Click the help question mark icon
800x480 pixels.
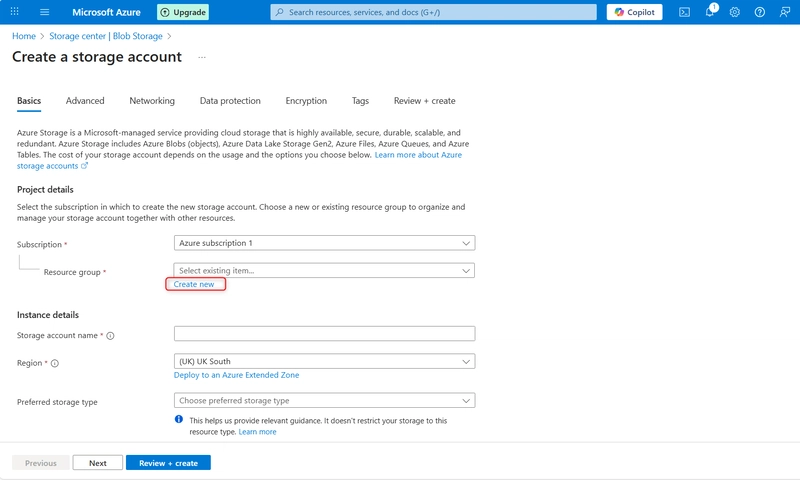760,12
